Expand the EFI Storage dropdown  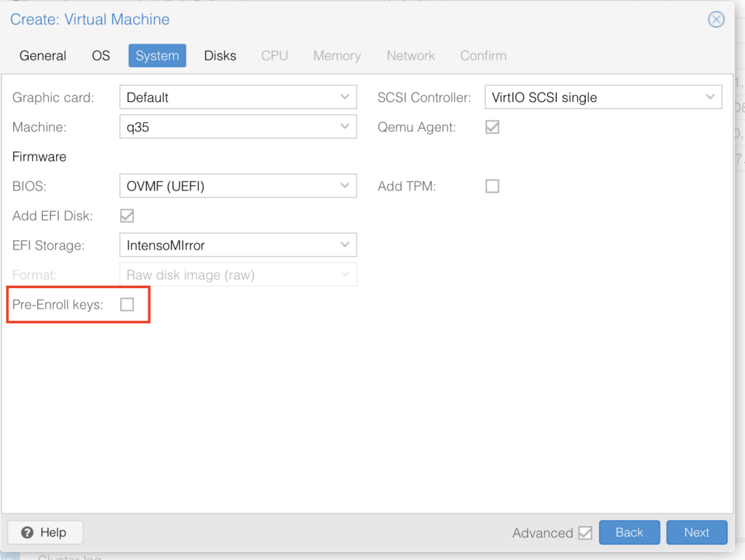pyautogui.click(x=345, y=246)
